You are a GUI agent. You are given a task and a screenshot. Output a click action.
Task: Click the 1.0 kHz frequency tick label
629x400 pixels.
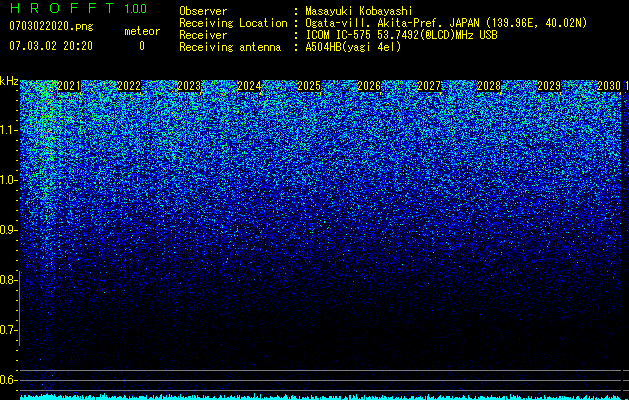[8, 180]
